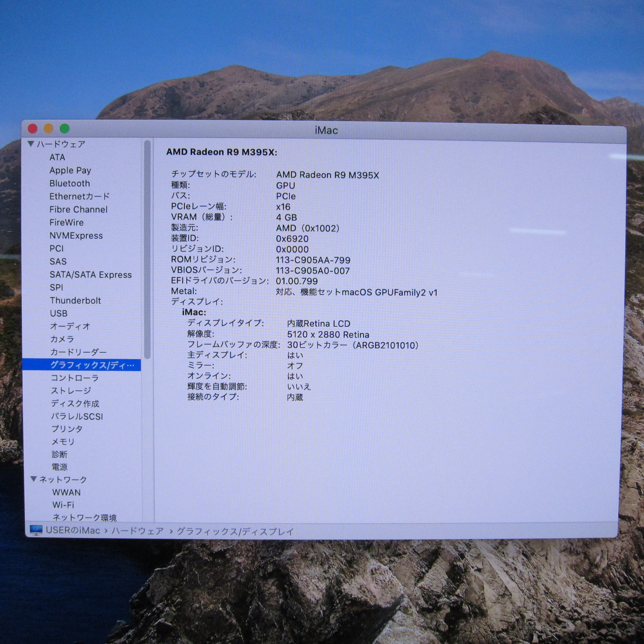Click the VRAM value 4 GB
Image resolution: width=644 pixels, height=644 pixels.
pyautogui.click(x=286, y=217)
